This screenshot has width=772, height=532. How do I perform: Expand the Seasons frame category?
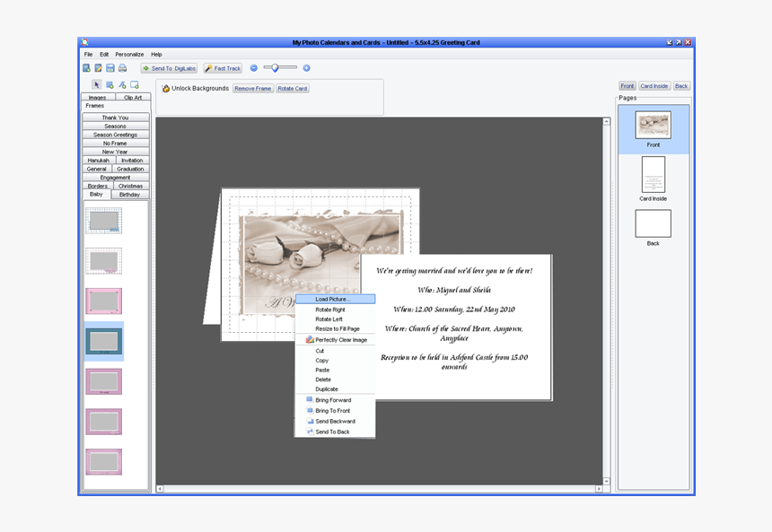[x=115, y=126]
